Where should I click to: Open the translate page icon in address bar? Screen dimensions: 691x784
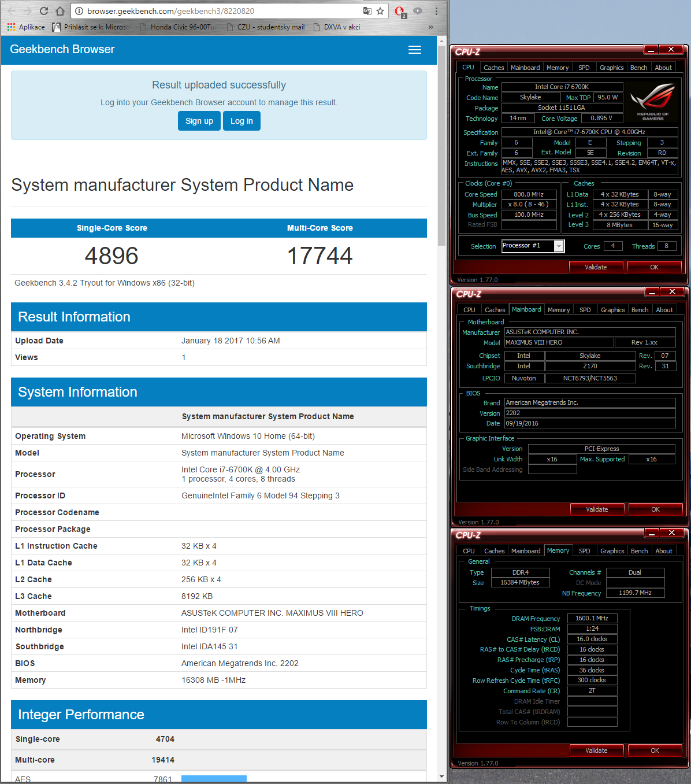click(367, 11)
